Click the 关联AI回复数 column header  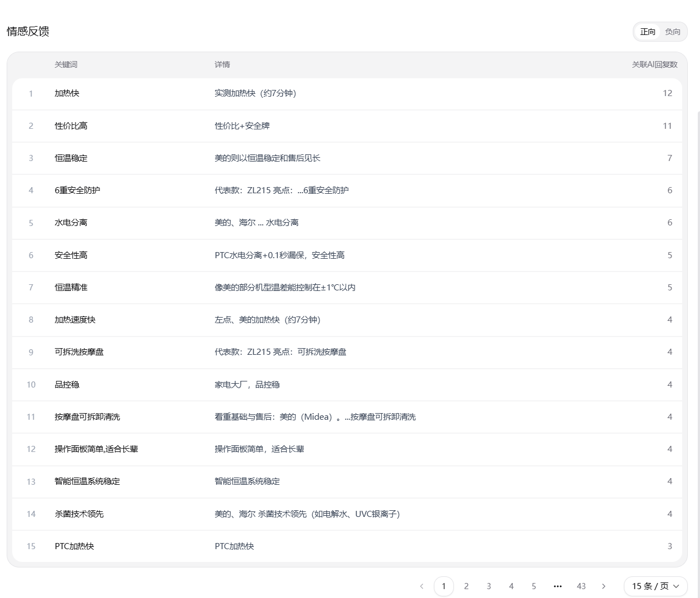pos(654,64)
